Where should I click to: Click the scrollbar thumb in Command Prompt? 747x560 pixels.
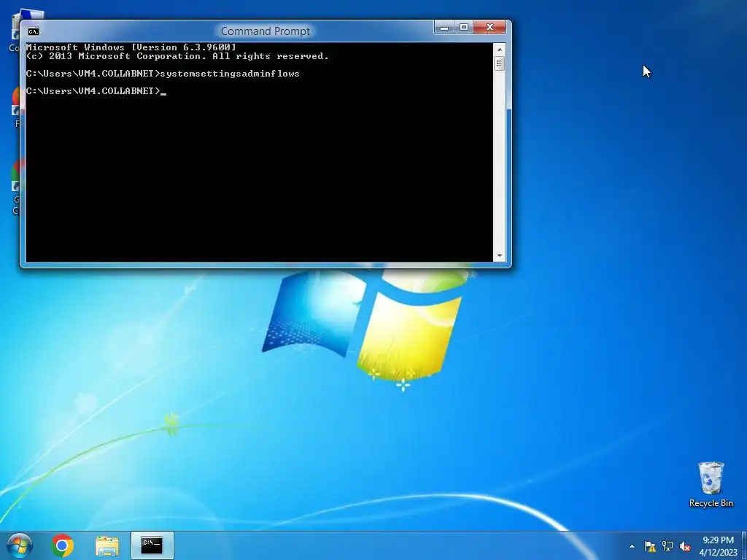499,63
